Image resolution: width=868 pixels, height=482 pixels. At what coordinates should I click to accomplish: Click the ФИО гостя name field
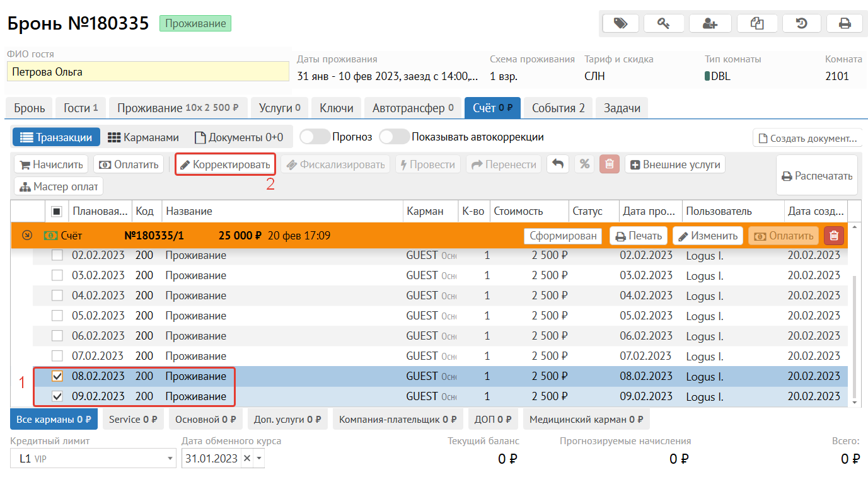tap(148, 72)
